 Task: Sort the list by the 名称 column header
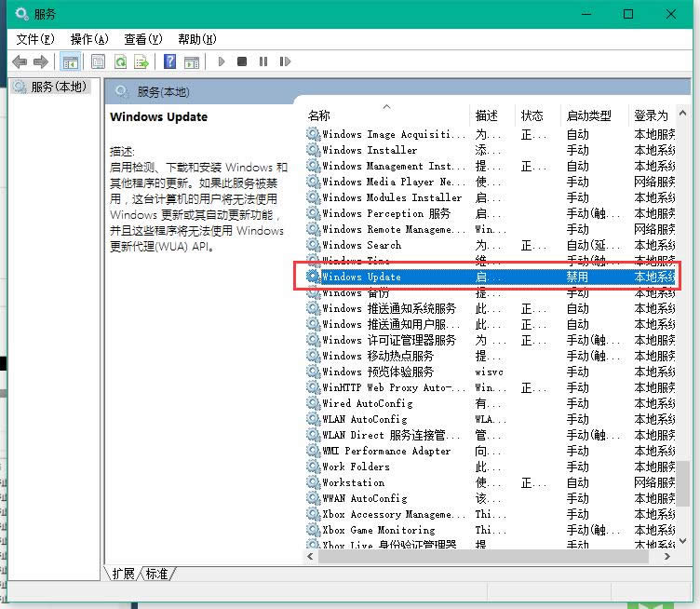(x=319, y=115)
